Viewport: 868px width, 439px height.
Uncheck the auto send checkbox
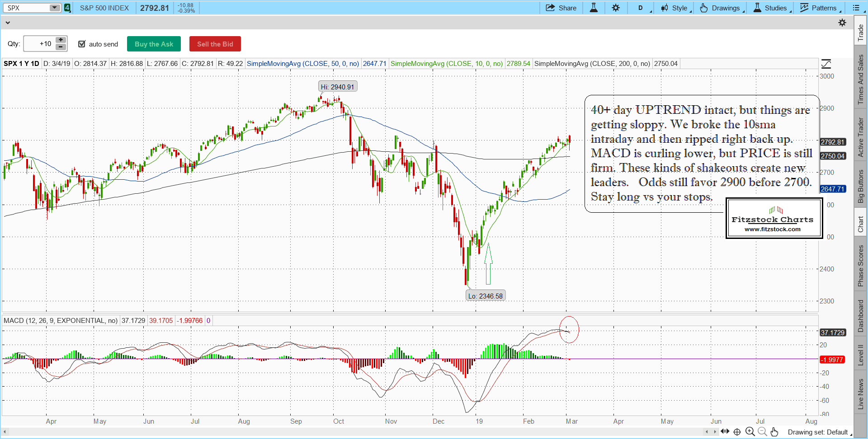(x=82, y=44)
